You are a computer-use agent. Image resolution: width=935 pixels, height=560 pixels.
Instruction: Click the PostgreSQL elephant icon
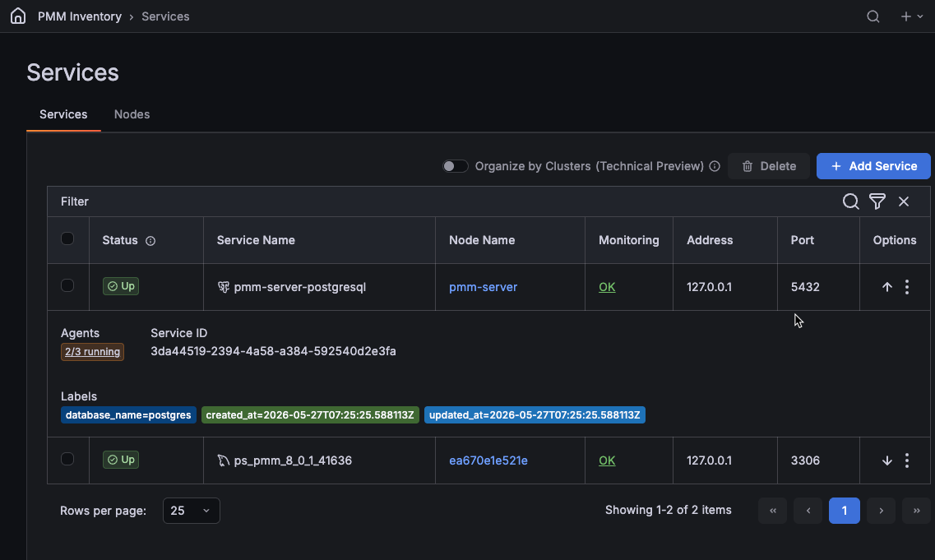pyautogui.click(x=223, y=288)
